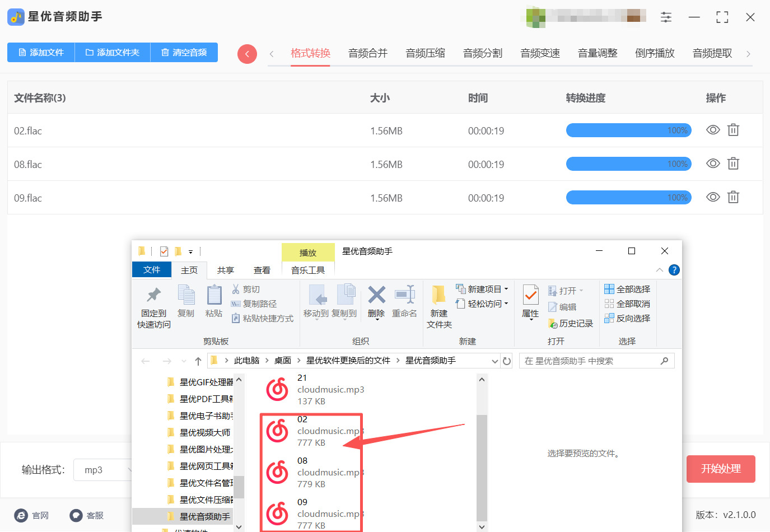
Task: Click the 添加文件夹 button
Action: point(113,52)
